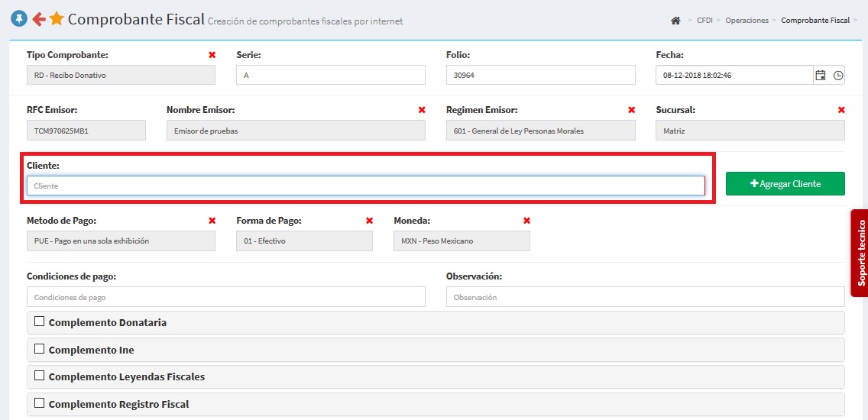868x420 pixels.
Task: Open the Soporte tecnico side tab
Action: 860,253
